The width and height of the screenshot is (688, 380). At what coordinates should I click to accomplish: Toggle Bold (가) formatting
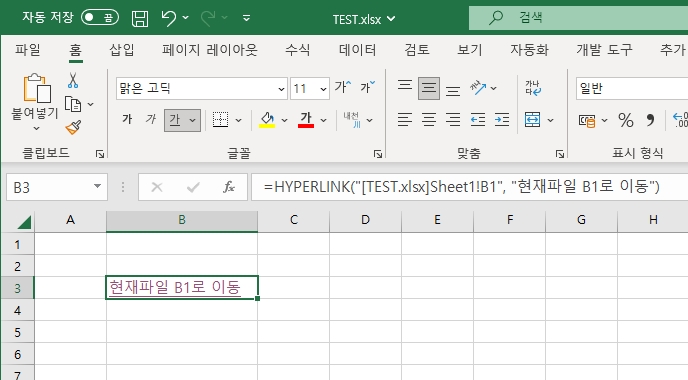(x=127, y=119)
